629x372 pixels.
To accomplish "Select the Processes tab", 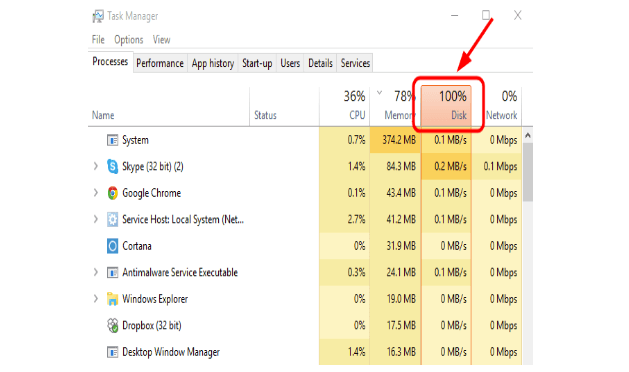I will 110,62.
